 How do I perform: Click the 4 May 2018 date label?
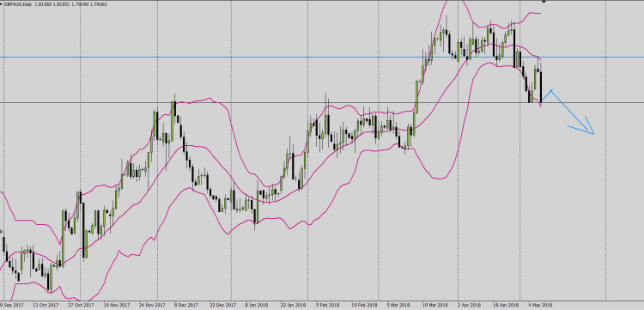pyautogui.click(x=540, y=306)
